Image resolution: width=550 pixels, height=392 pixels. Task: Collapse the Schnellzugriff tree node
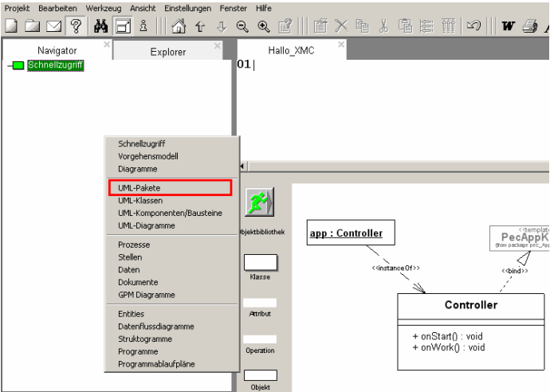[x=9, y=65]
